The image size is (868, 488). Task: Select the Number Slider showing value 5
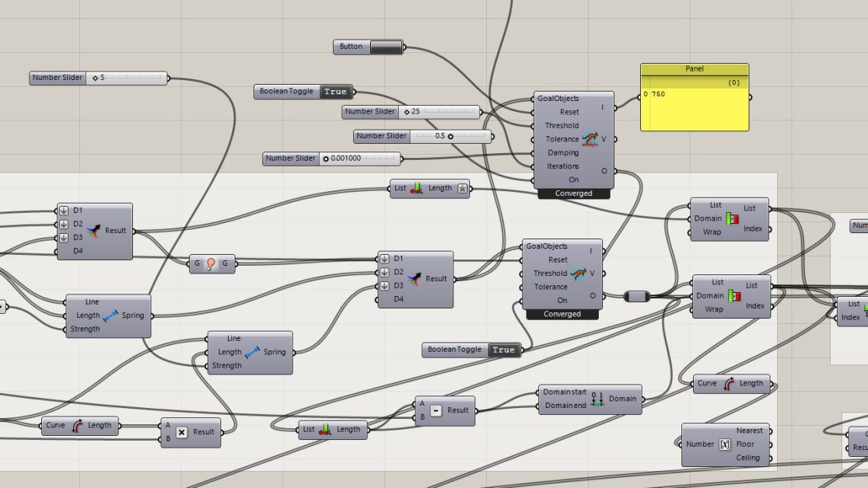[128, 78]
